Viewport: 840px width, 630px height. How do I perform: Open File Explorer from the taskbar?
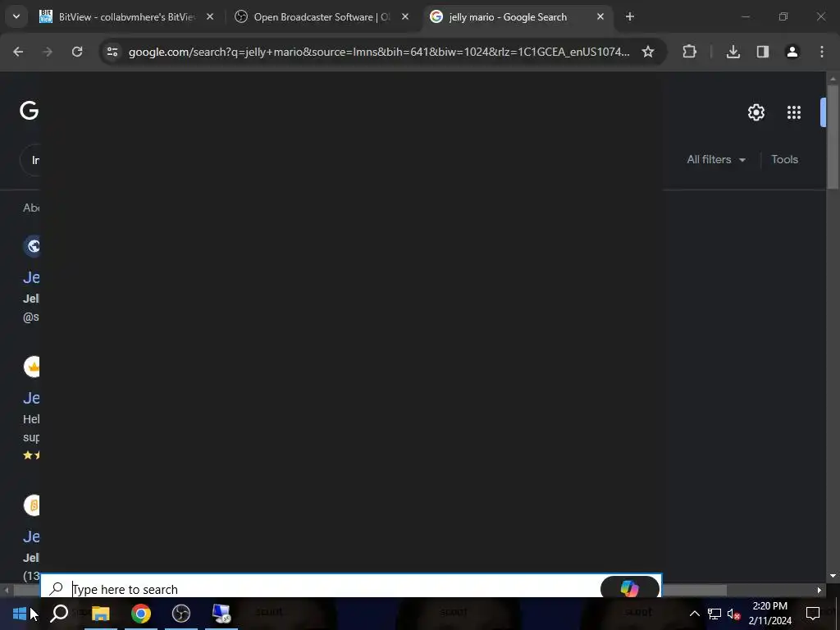click(100, 614)
